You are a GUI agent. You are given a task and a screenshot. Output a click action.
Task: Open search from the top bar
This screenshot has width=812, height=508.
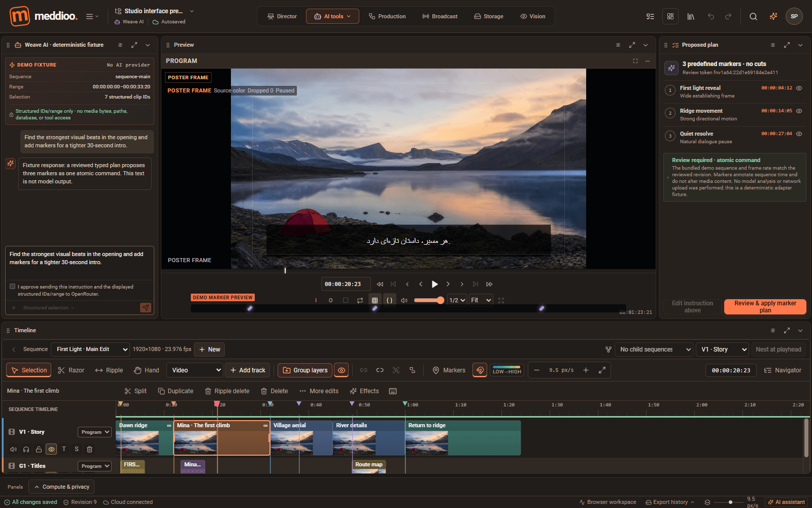(x=753, y=16)
